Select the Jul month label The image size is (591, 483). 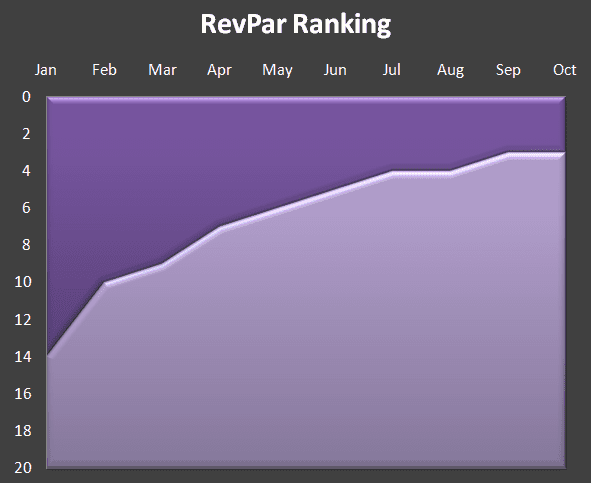[392, 70]
